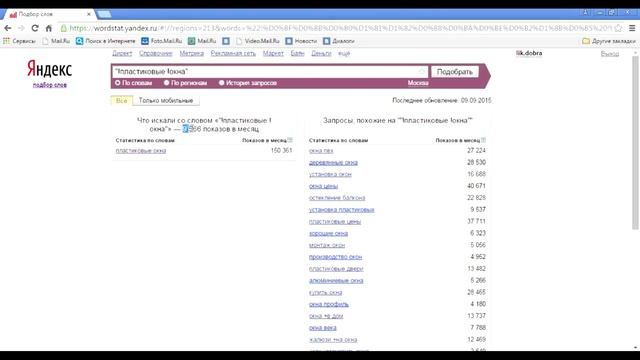Sort left table by Показов в месяц icon

[290, 140]
